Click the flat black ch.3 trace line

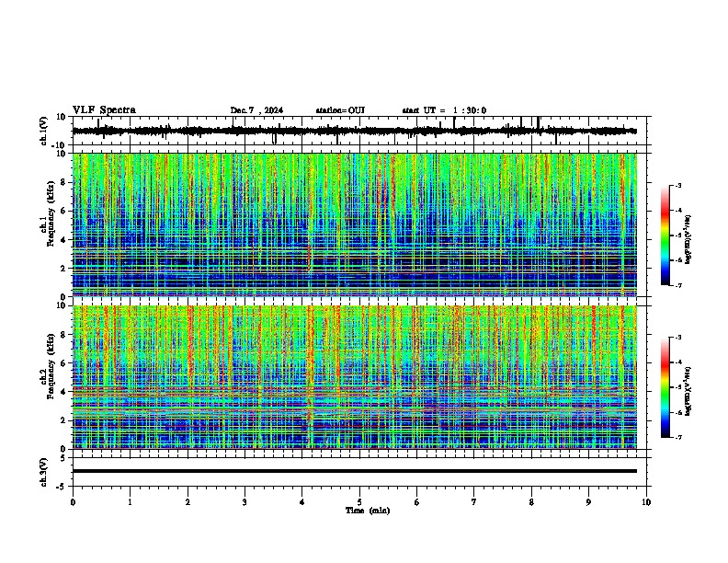coord(355,471)
